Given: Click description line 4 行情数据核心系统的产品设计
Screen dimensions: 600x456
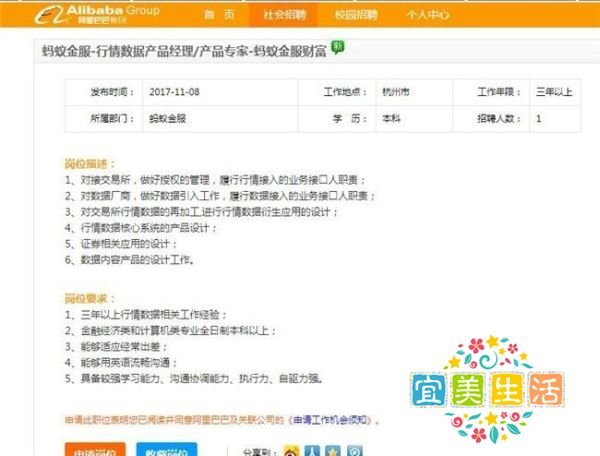Looking at the screenshot, I should (x=141, y=228).
